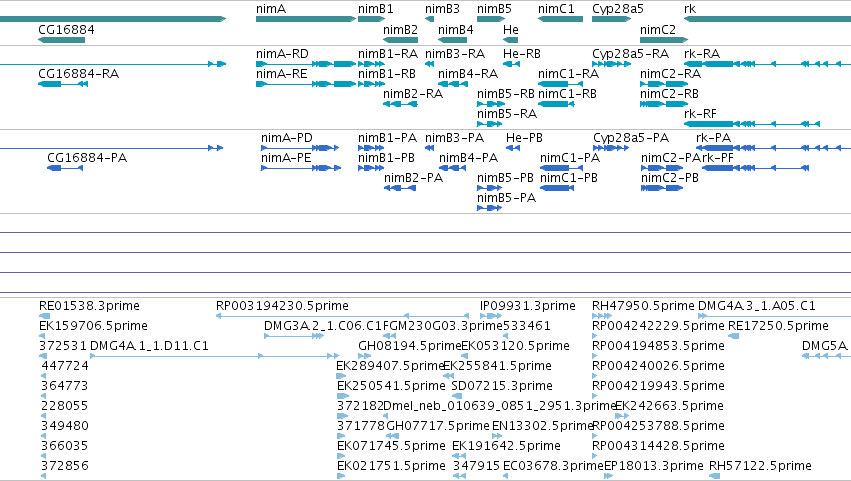Click transcript CG16884-RA
The height and width of the screenshot is (481, 851).
click(63, 84)
